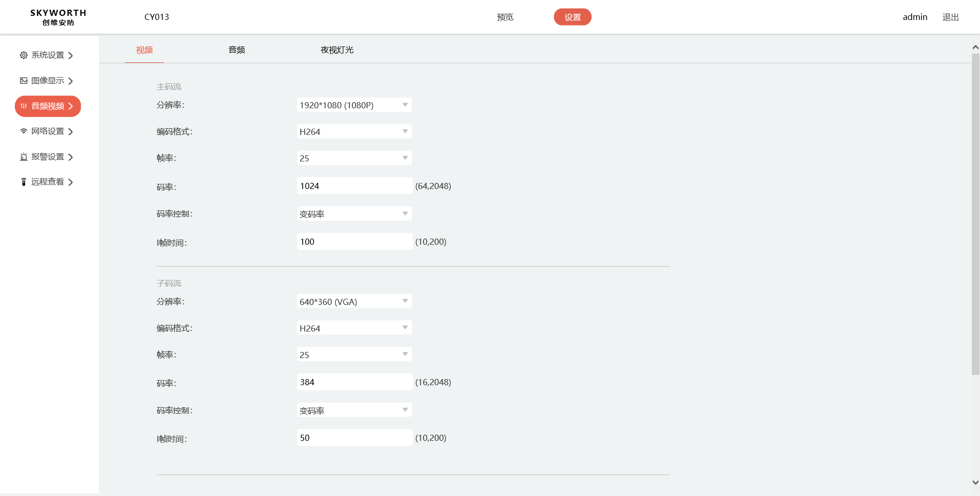Open sub stream frame rate dropdown

point(354,355)
